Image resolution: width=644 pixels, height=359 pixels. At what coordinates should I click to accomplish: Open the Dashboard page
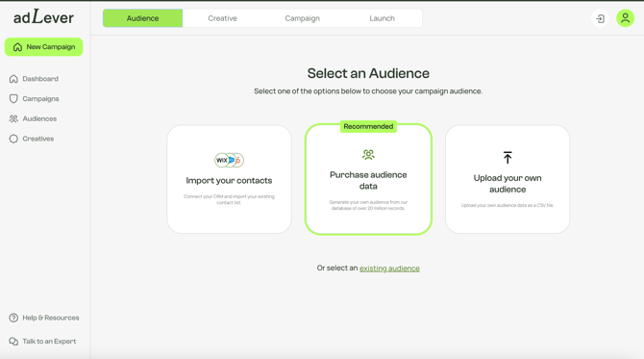[x=34, y=79]
